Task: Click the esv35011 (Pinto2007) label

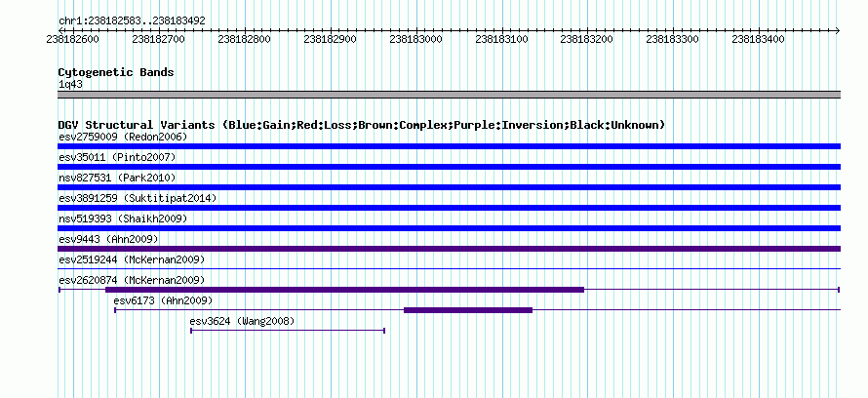Action: [117, 157]
